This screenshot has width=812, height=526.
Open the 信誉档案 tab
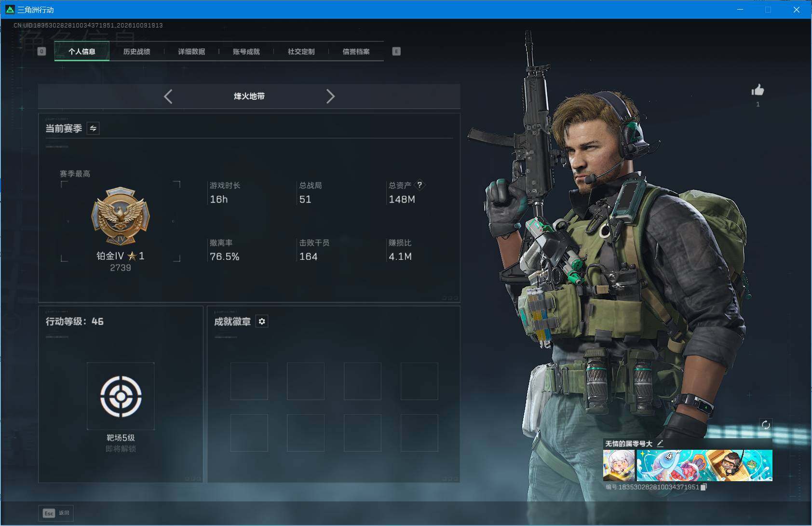[x=356, y=52]
